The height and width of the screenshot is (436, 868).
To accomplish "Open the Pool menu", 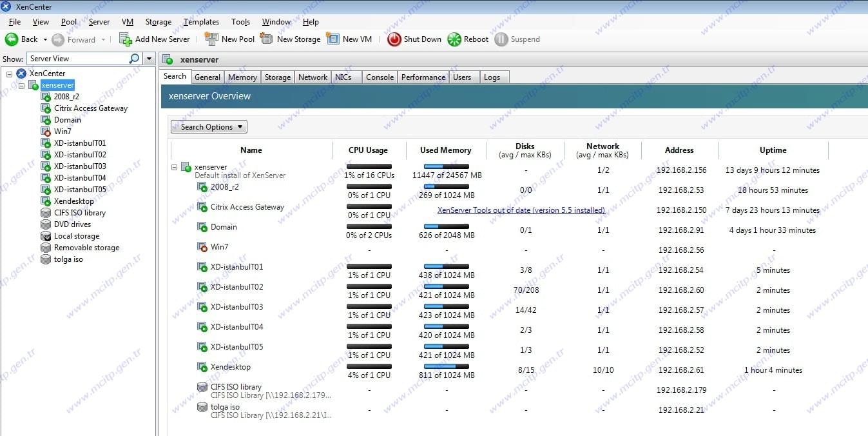I will 69,22.
